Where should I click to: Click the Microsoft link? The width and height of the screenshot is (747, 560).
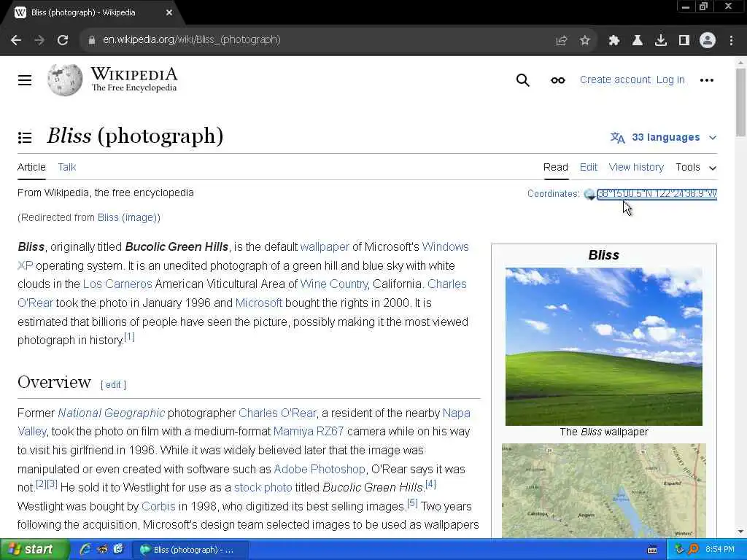[259, 303]
